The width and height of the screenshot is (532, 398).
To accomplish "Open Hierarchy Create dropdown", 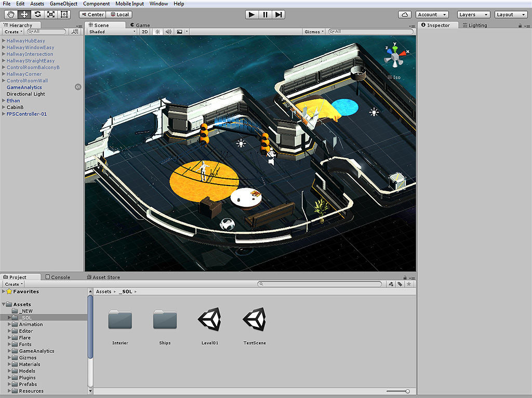I will coord(13,32).
